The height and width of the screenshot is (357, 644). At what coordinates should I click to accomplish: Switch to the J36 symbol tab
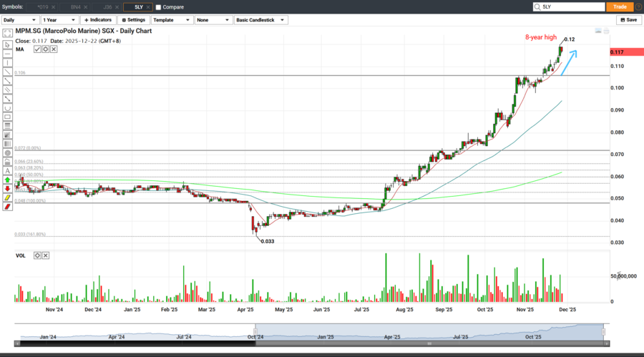click(x=107, y=7)
